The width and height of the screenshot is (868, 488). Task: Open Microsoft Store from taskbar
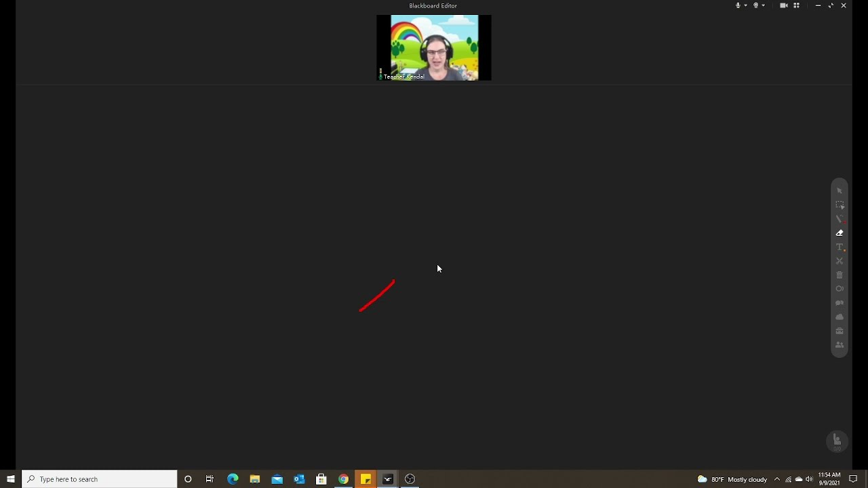tap(321, 479)
